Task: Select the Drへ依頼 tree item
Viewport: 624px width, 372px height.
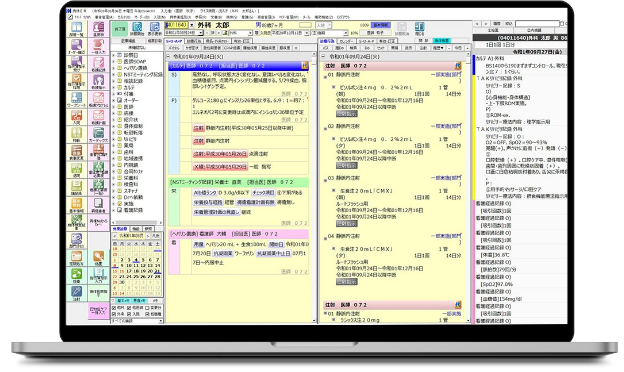Action: (133, 197)
